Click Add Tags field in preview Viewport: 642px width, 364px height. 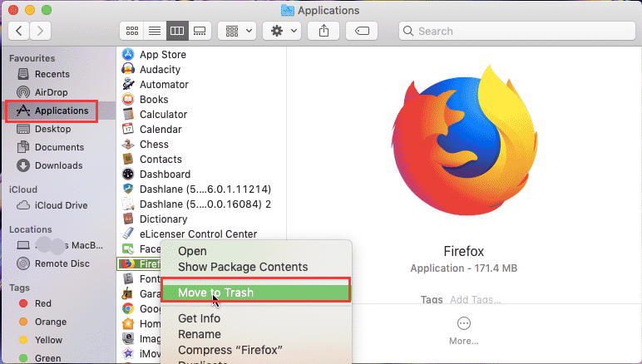point(477,299)
